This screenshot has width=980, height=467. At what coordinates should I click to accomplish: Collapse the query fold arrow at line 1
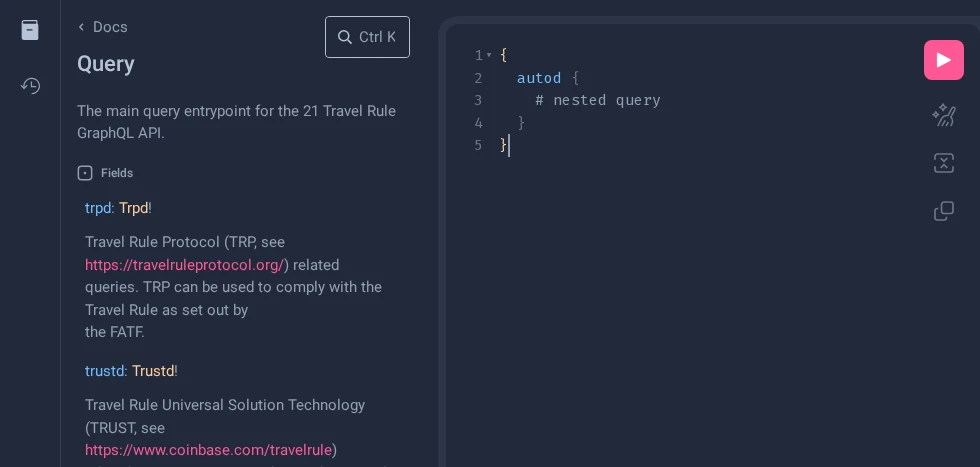click(489, 55)
